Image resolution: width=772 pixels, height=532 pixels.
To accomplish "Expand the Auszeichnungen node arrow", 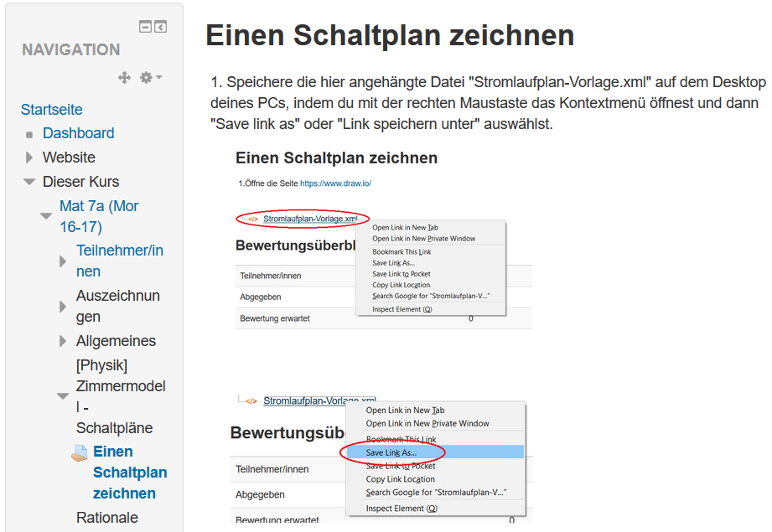I will (x=63, y=307).
